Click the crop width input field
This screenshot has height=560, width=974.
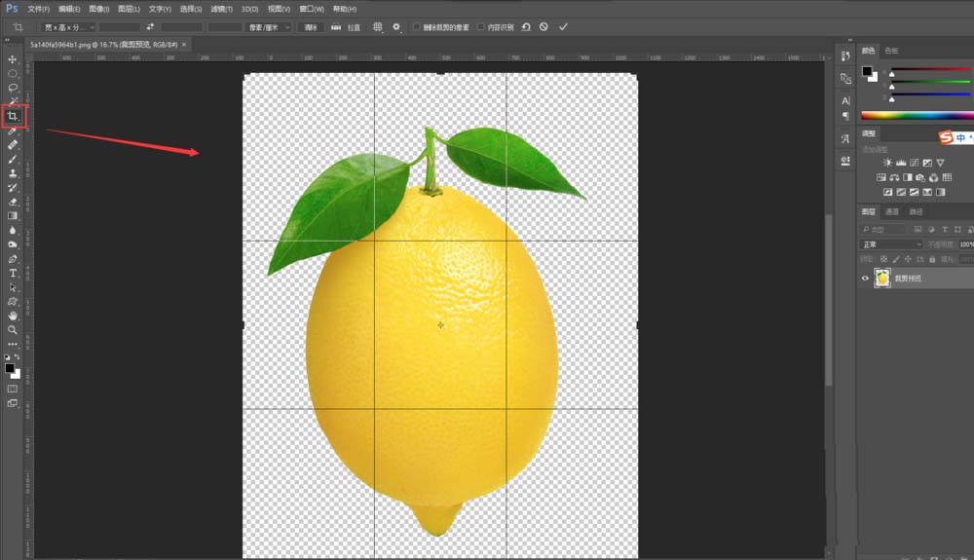[x=119, y=27]
